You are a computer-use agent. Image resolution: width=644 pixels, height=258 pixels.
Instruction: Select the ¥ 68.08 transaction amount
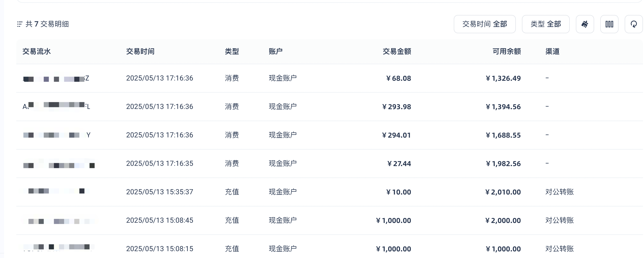399,78
